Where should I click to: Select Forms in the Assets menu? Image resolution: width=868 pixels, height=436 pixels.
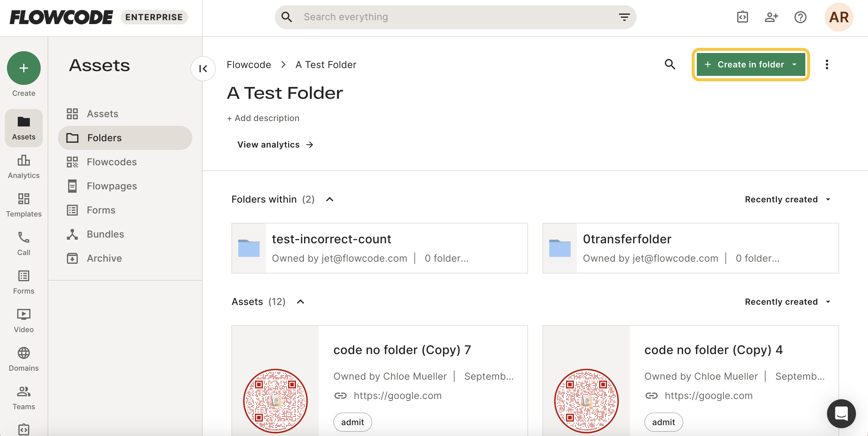125,210
